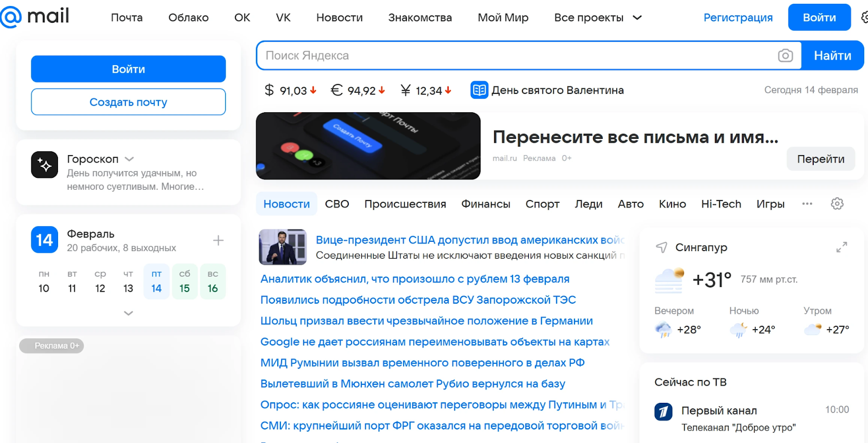
Task: Select the Финансы news tab
Action: [x=486, y=204]
